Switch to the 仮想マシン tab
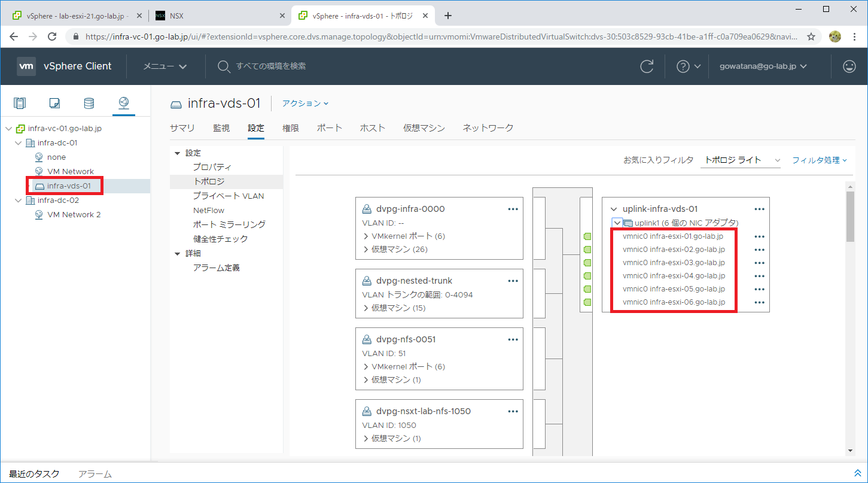Viewport: 868px width, 483px height. click(x=424, y=128)
